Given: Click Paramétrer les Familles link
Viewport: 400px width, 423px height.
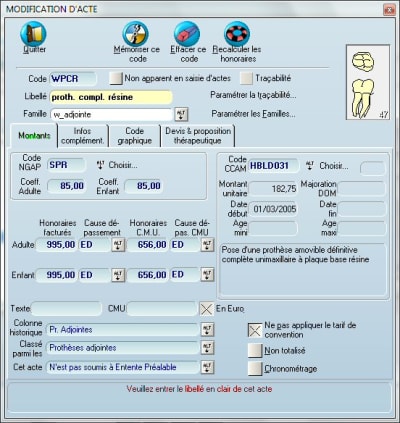Looking at the screenshot, I should coord(253,114).
